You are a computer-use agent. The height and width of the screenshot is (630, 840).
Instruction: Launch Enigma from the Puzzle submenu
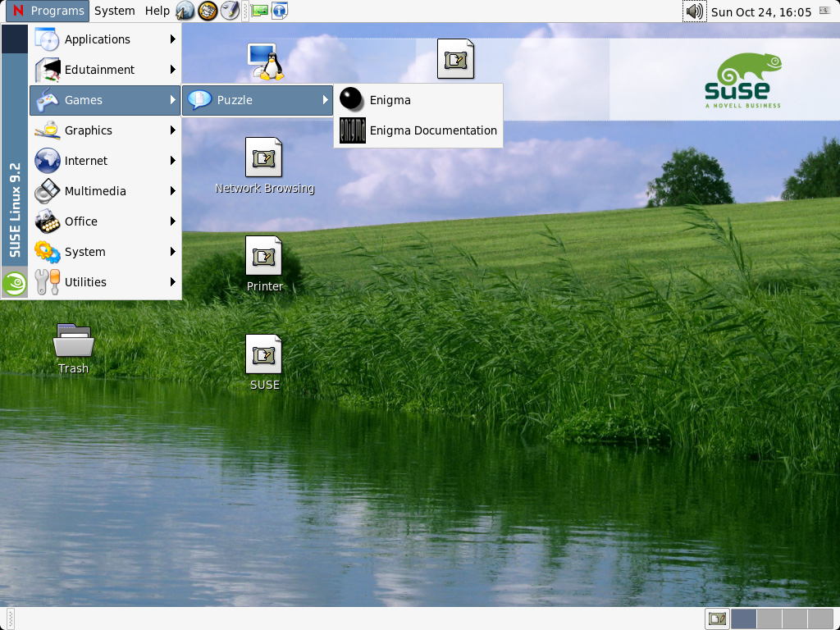418,100
